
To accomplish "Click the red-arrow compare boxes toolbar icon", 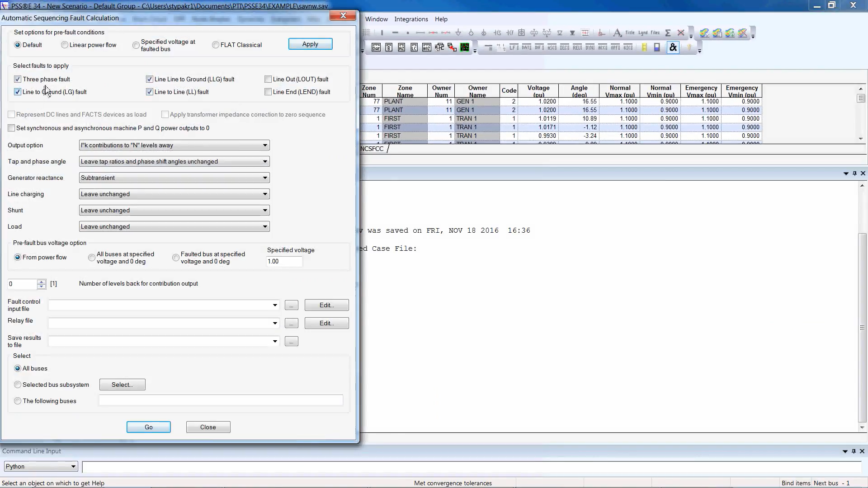I will (x=452, y=47).
